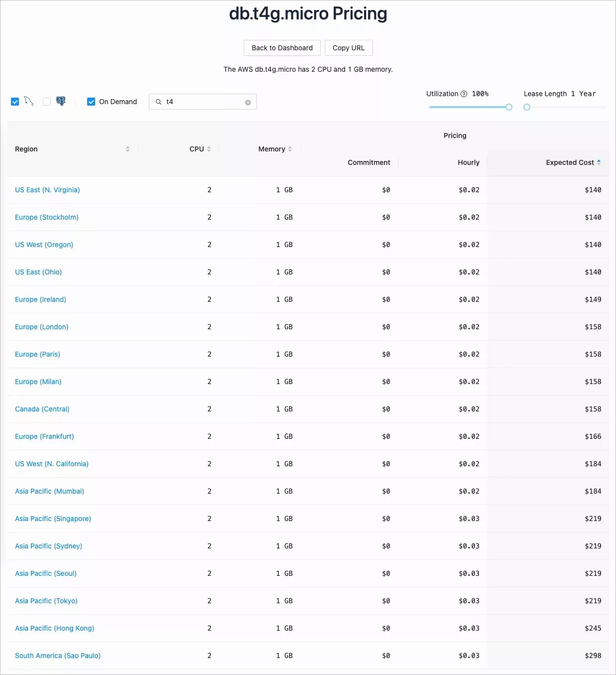
Task: Enable the PostgreSQL engine checkbox
Action: point(47,102)
